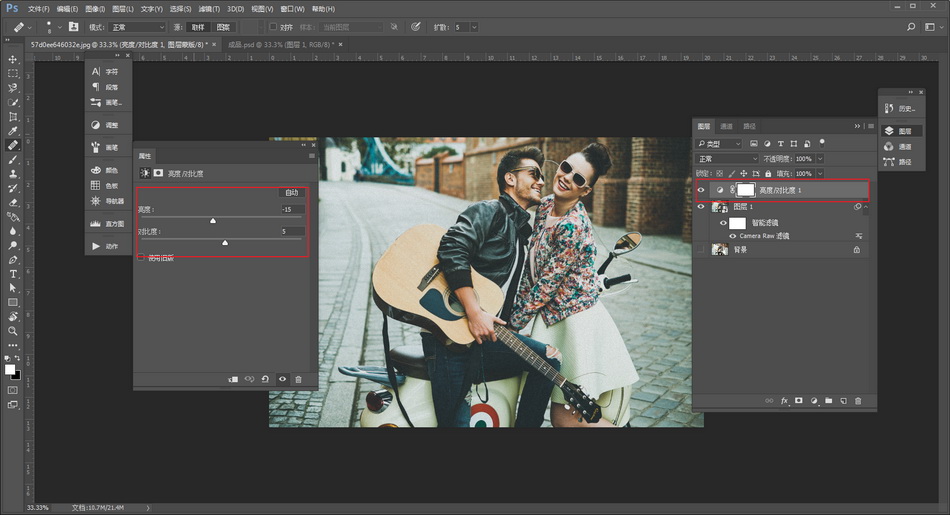Enable the 使用旧版 (Use Legacy) checkbox
950x515 pixels.
click(141, 258)
